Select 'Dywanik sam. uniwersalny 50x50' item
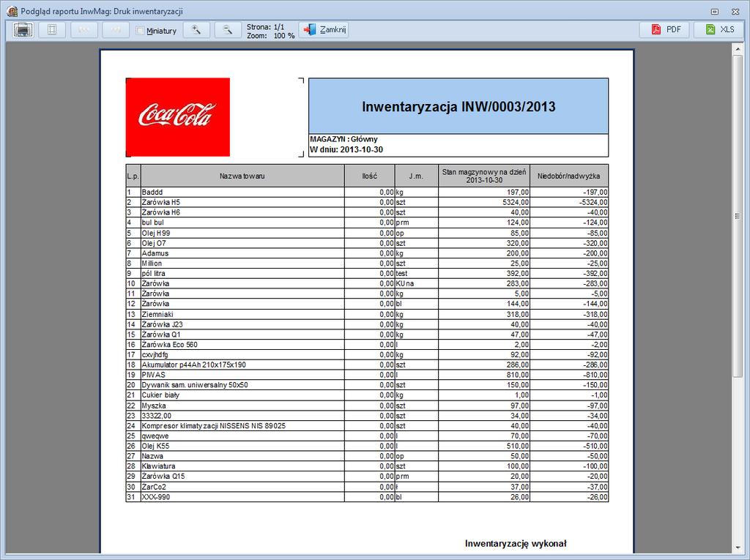The width and height of the screenshot is (750, 560). tap(195, 385)
